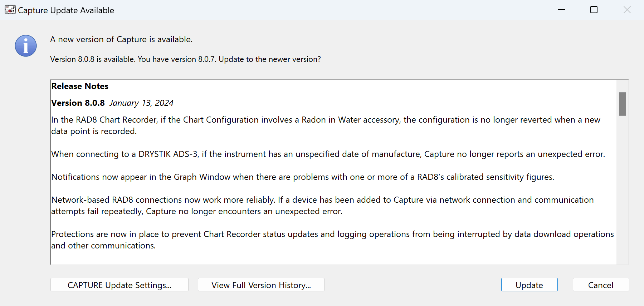The image size is (644, 306).
Task: Maximize the Capture Update window
Action: (594, 10)
